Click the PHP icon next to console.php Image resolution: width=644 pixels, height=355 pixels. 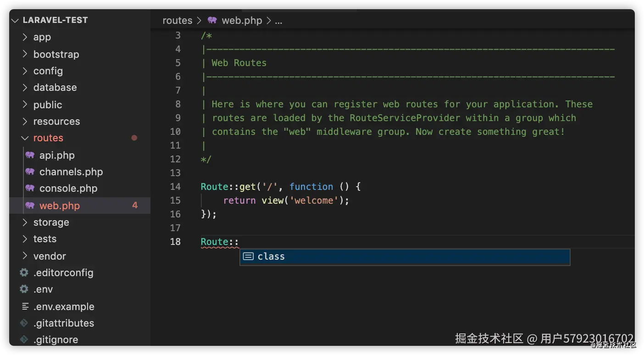30,188
